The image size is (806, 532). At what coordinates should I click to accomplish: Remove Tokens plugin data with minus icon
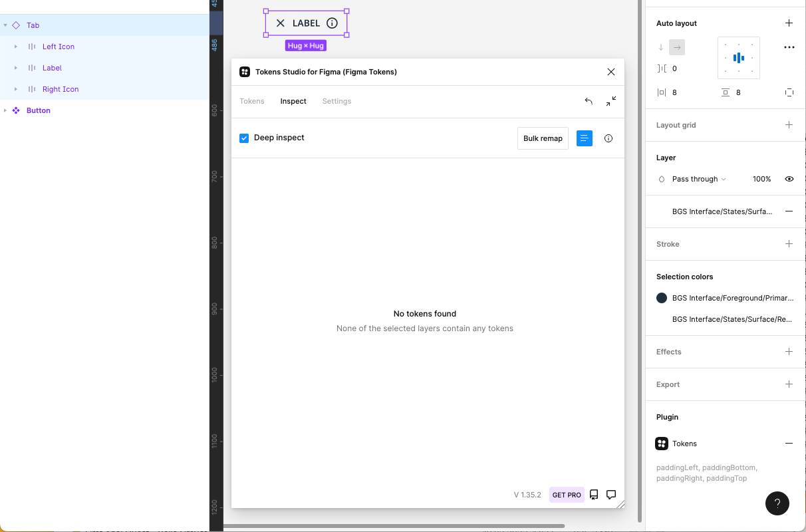point(789,444)
